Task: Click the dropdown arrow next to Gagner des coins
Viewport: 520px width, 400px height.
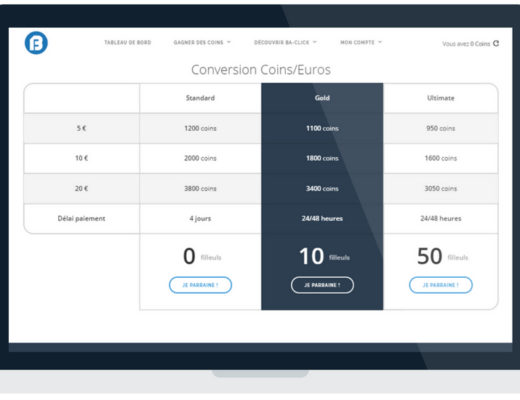Action: click(229, 42)
